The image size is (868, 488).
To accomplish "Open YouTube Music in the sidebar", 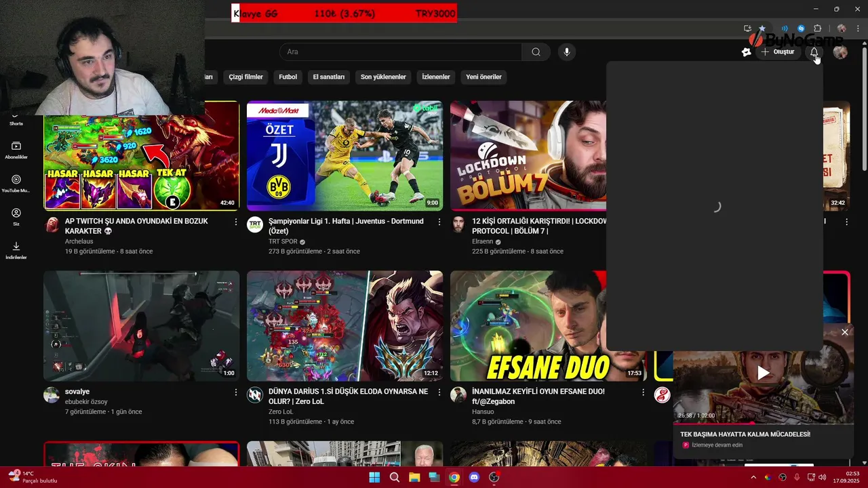I will 16,184.
